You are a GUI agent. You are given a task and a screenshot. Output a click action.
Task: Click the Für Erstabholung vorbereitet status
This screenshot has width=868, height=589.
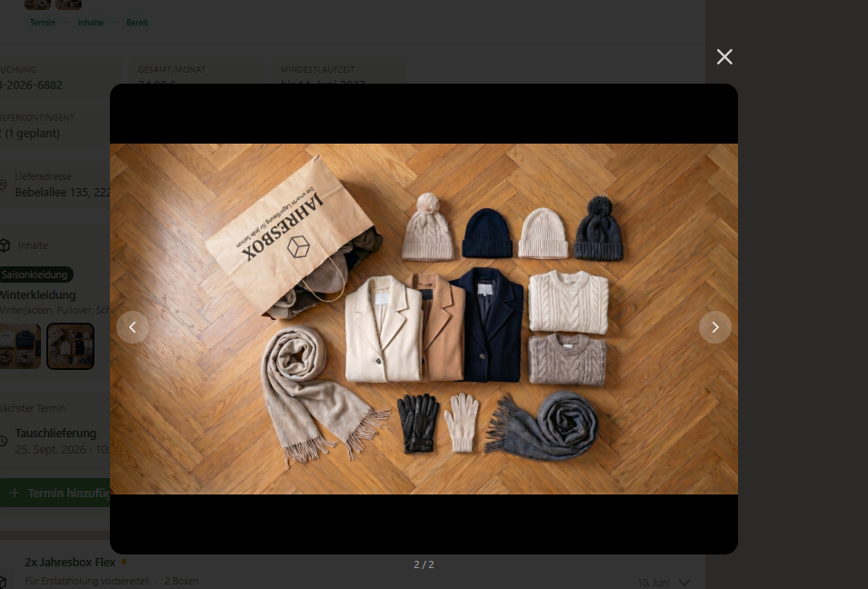point(86,581)
